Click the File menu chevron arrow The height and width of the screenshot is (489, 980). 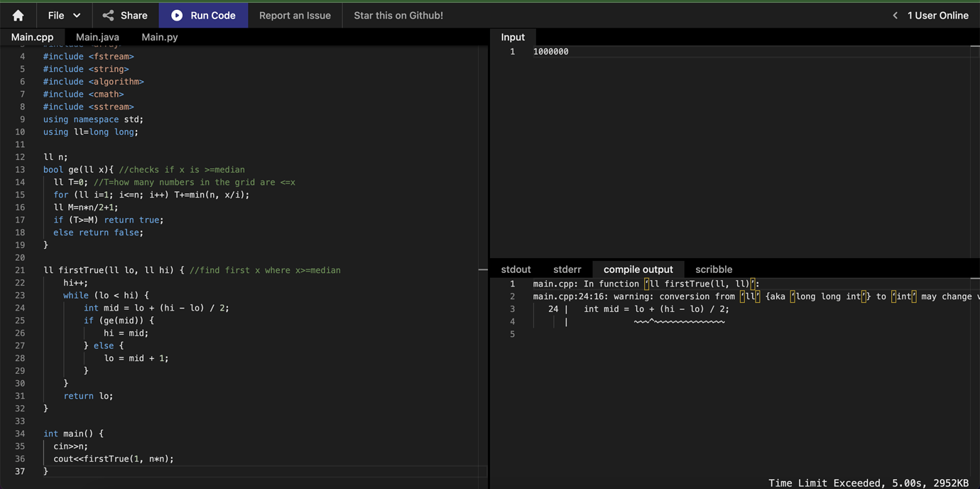click(77, 15)
